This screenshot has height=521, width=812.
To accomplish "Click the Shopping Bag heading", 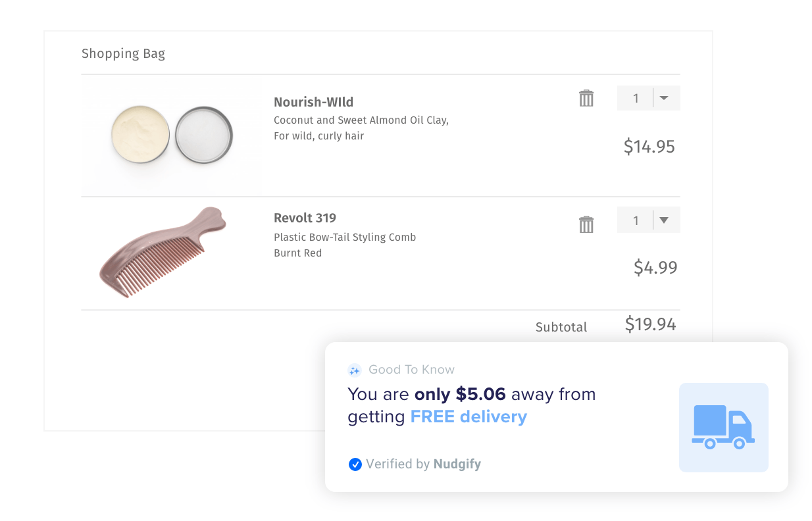I will coord(123,54).
